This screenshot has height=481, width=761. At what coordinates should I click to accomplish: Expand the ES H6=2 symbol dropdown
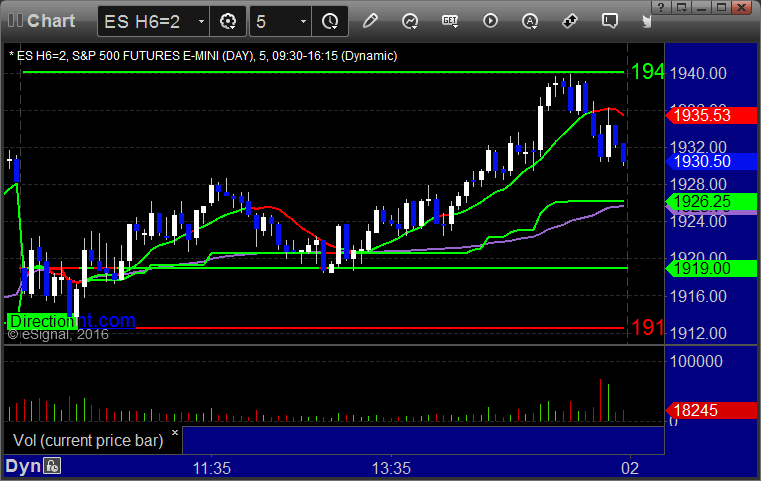coord(201,20)
